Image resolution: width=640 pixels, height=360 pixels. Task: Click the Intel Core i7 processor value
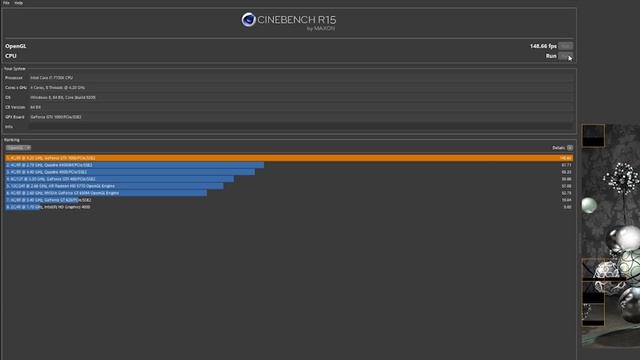[51, 78]
